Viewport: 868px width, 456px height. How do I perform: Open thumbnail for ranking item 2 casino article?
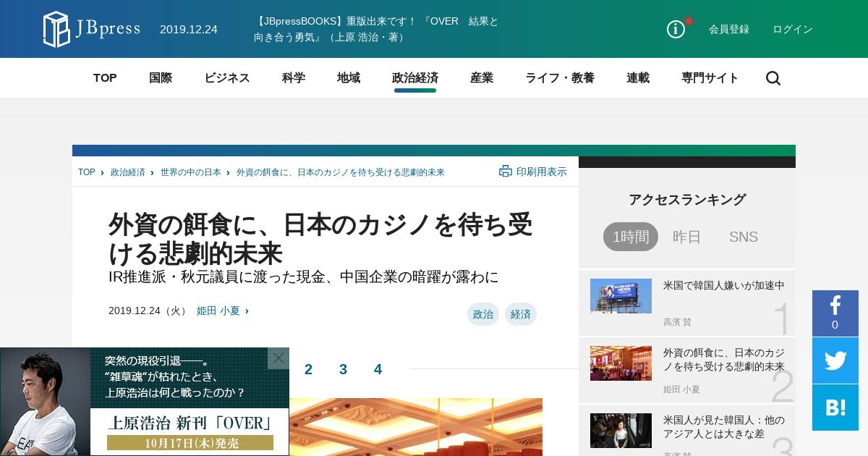[621, 363]
